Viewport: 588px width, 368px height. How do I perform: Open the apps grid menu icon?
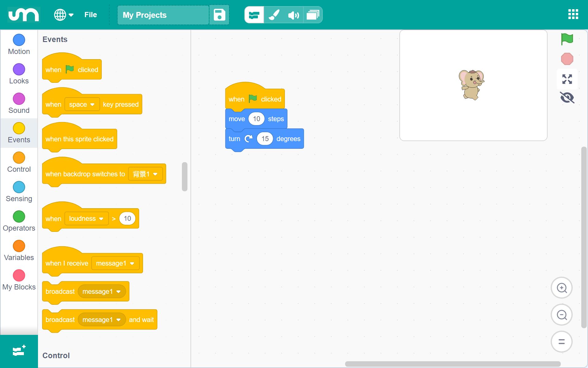pos(573,14)
